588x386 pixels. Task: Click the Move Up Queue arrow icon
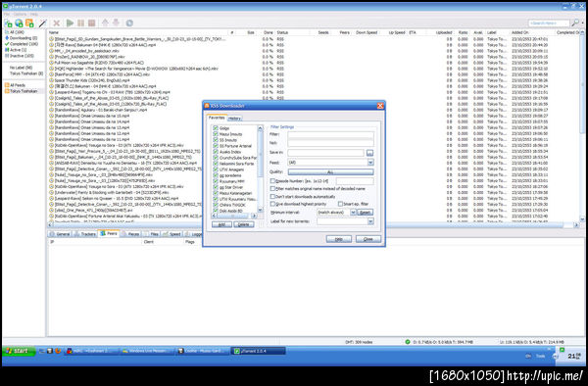(105, 23)
